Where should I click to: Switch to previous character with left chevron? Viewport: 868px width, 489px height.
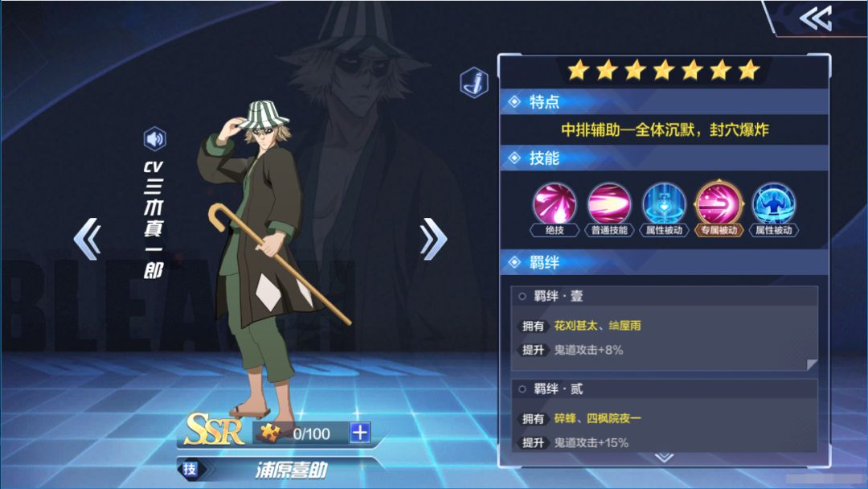[88, 239]
